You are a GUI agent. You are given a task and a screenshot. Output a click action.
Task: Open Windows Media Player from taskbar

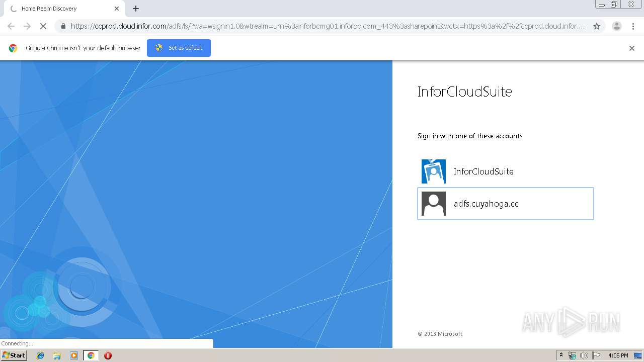(74, 355)
